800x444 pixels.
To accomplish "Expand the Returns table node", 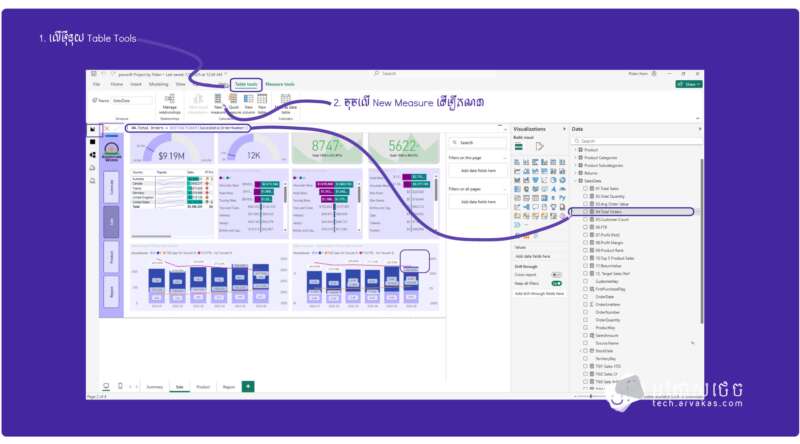I will tap(577, 172).
